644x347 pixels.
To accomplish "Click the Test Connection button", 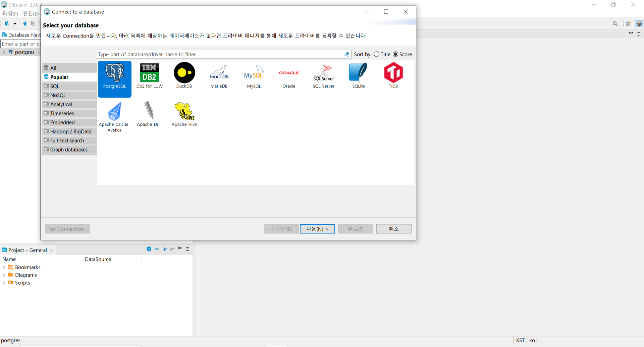I will tap(67, 229).
